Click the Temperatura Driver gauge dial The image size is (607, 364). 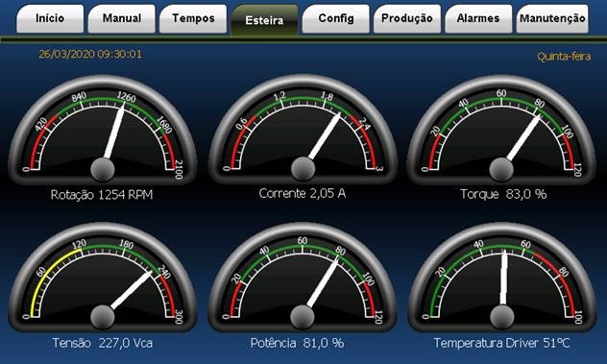click(501, 278)
